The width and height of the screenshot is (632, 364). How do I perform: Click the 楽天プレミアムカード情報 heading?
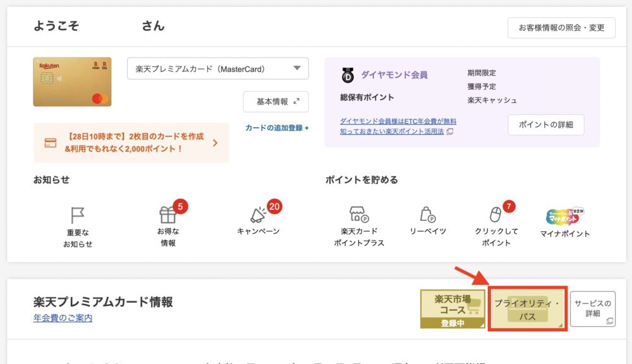pos(103,302)
